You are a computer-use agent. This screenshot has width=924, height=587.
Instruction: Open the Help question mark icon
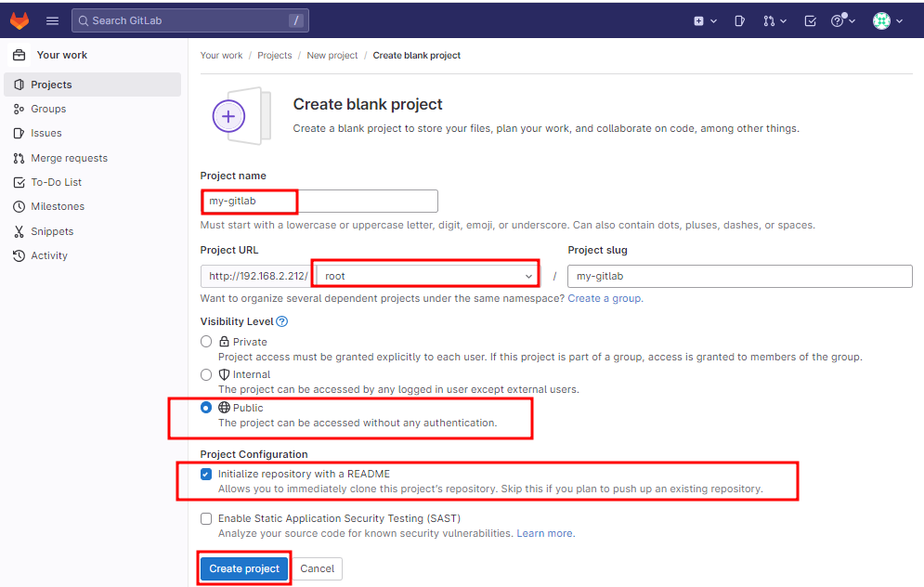[x=838, y=21]
